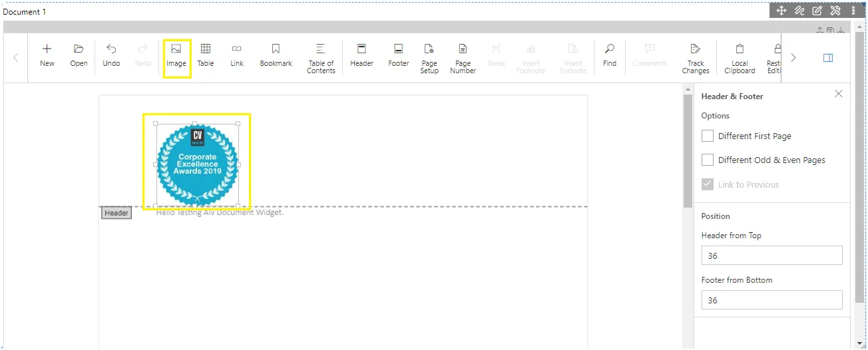Open the Find tool

point(610,56)
